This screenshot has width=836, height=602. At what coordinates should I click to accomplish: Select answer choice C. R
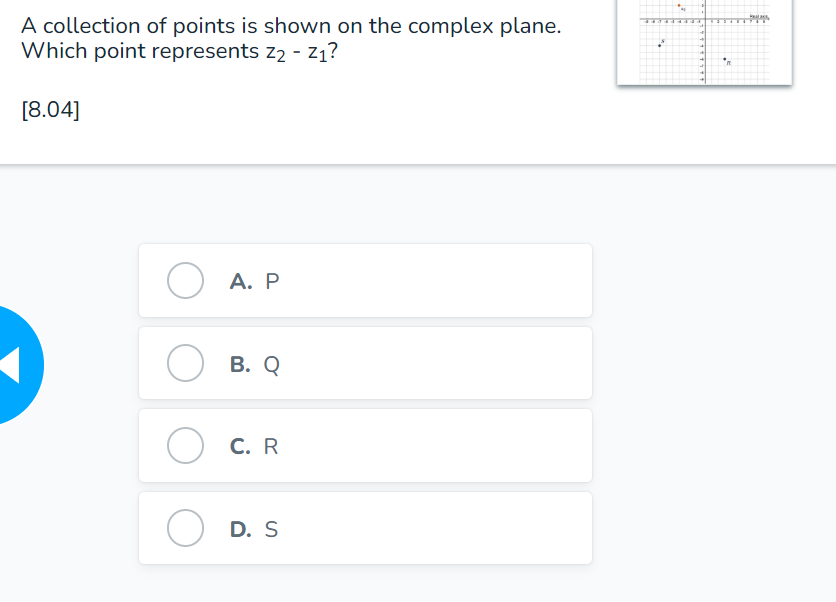pos(365,445)
